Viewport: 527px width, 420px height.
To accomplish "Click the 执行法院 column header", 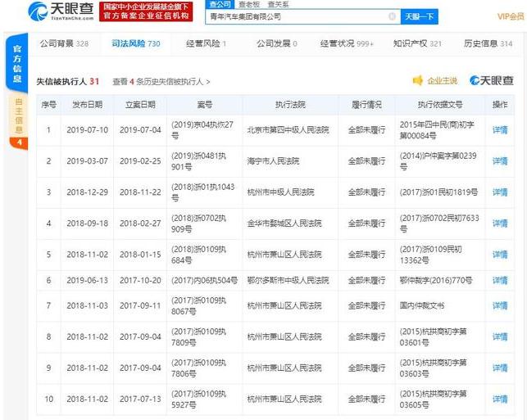I will [290, 105].
